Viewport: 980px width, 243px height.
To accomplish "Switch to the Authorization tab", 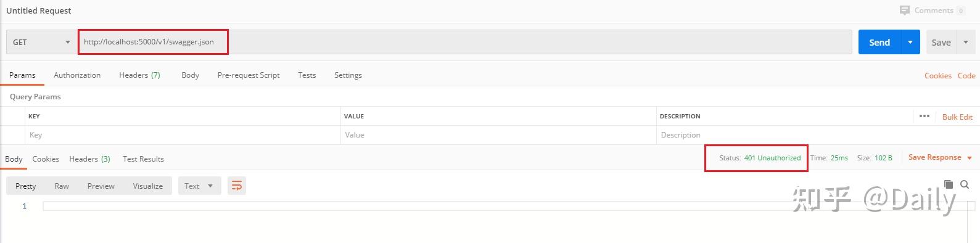I will (x=77, y=75).
